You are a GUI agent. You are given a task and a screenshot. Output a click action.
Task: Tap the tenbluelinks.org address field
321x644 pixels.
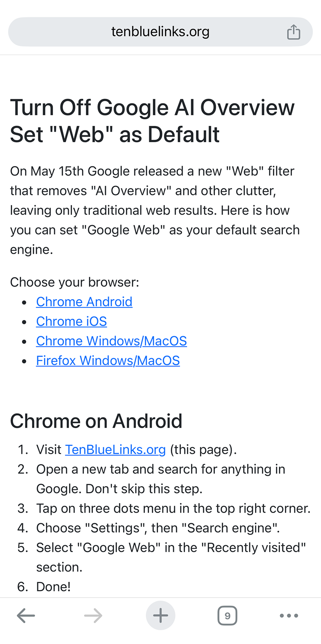(x=160, y=32)
